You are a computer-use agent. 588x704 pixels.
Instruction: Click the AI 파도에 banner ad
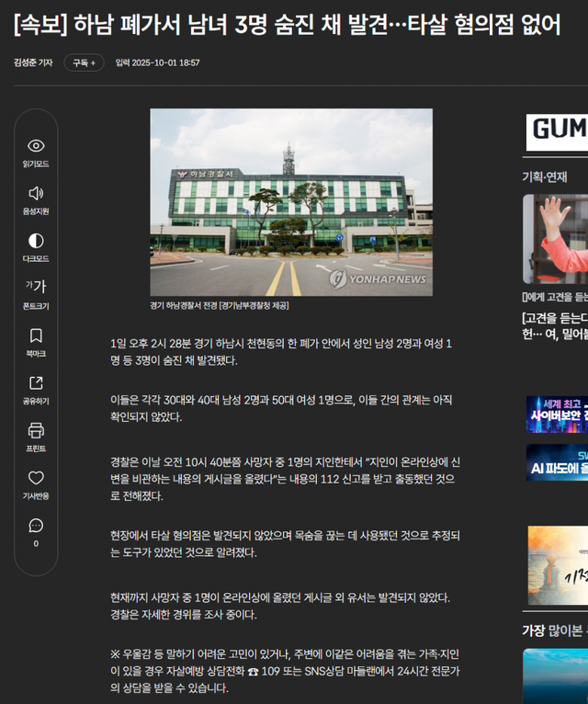pos(557,462)
